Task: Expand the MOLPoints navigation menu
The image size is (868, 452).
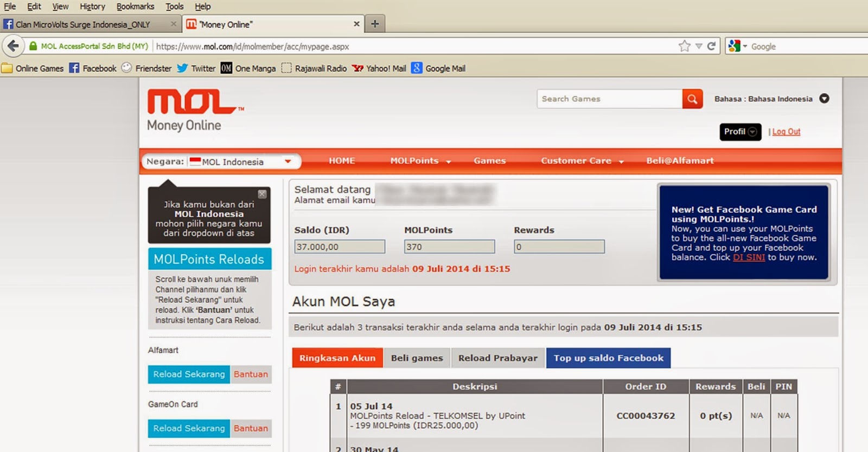Action: click(420, 161)
